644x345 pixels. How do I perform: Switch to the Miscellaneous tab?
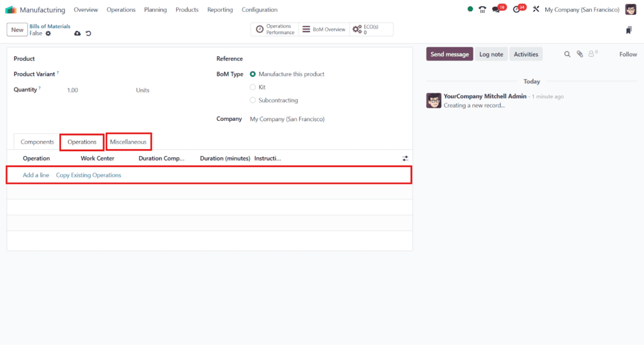point(128,142)
